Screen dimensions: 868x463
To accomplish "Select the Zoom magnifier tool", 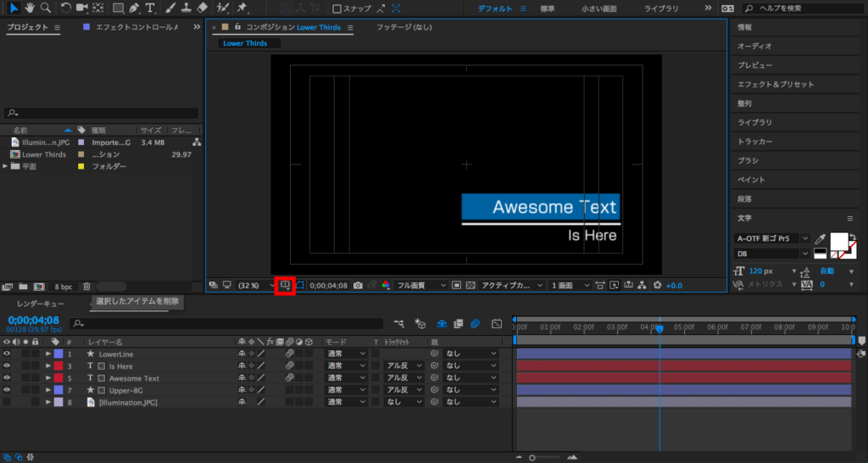I will 45,8.
